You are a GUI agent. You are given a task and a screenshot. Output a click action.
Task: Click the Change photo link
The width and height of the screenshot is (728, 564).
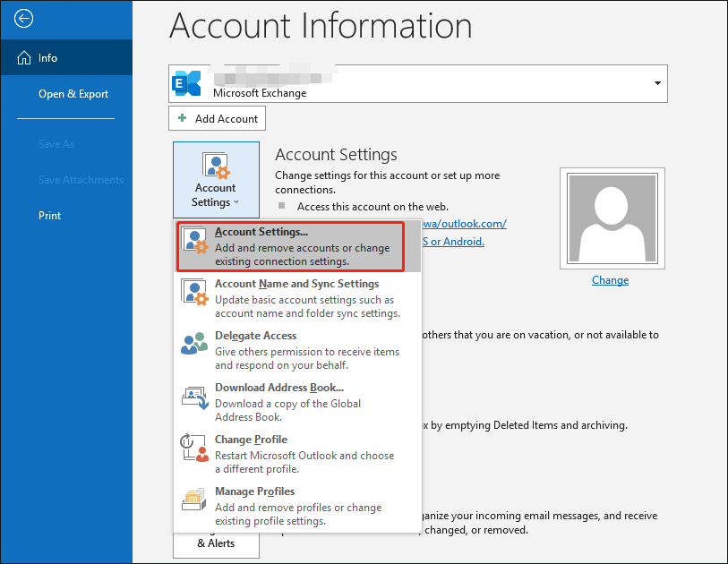click(x=610, y=280)
